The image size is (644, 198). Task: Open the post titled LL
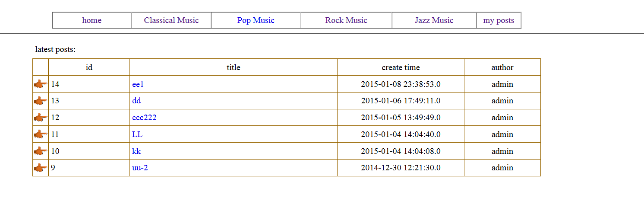click(137, 134)
